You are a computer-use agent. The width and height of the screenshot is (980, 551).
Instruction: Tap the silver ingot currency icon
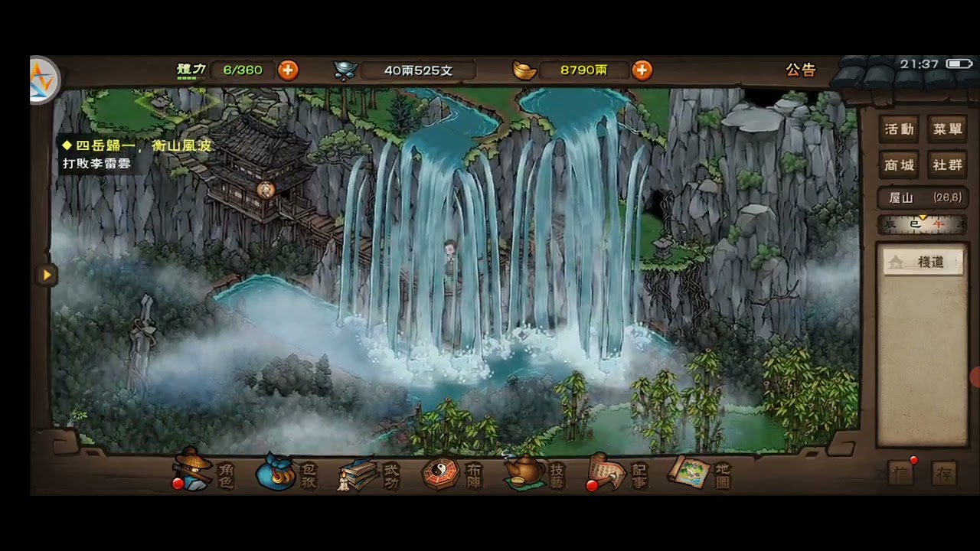tap(346, 70)
